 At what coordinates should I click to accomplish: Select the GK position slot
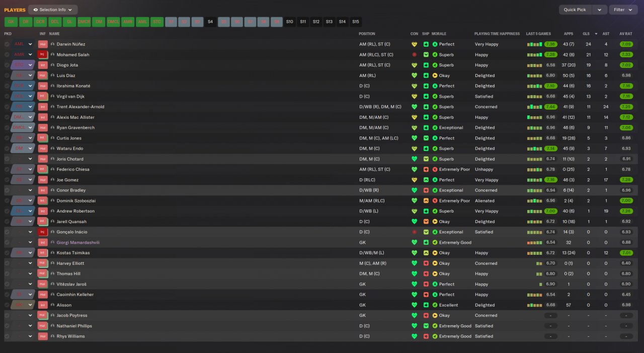click(11, 22)
